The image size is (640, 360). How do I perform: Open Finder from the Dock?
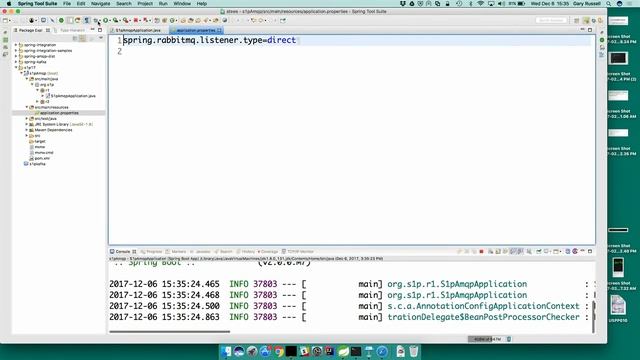[226, 351]
